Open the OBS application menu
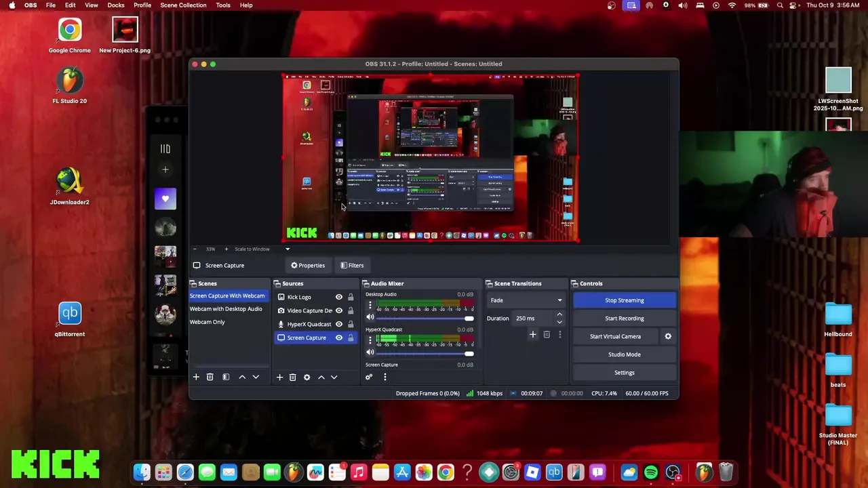 click(31, 5)
